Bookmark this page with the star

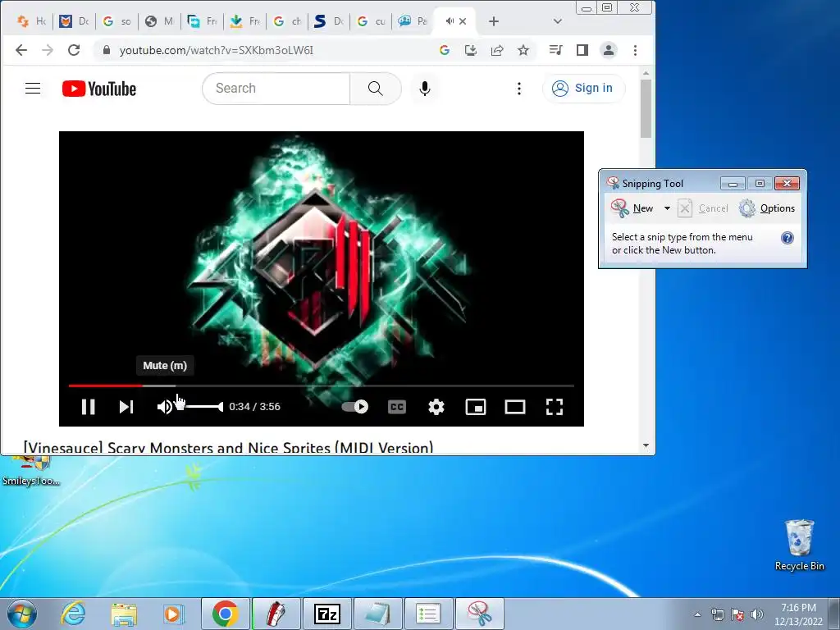coord(523,50)
